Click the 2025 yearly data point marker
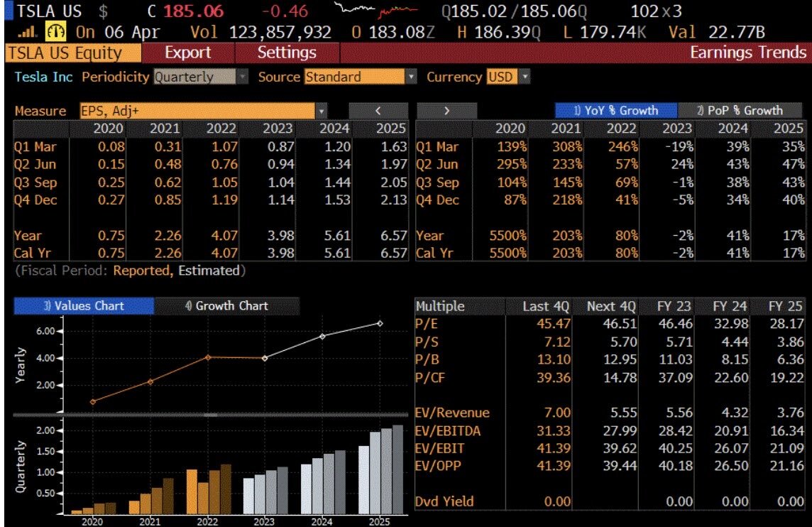 click(380, 323)
